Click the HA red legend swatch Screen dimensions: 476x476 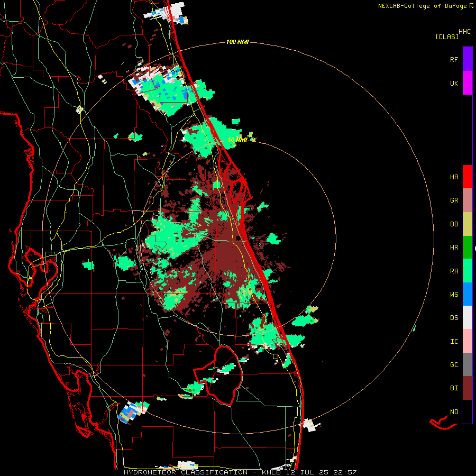[467, 177]
